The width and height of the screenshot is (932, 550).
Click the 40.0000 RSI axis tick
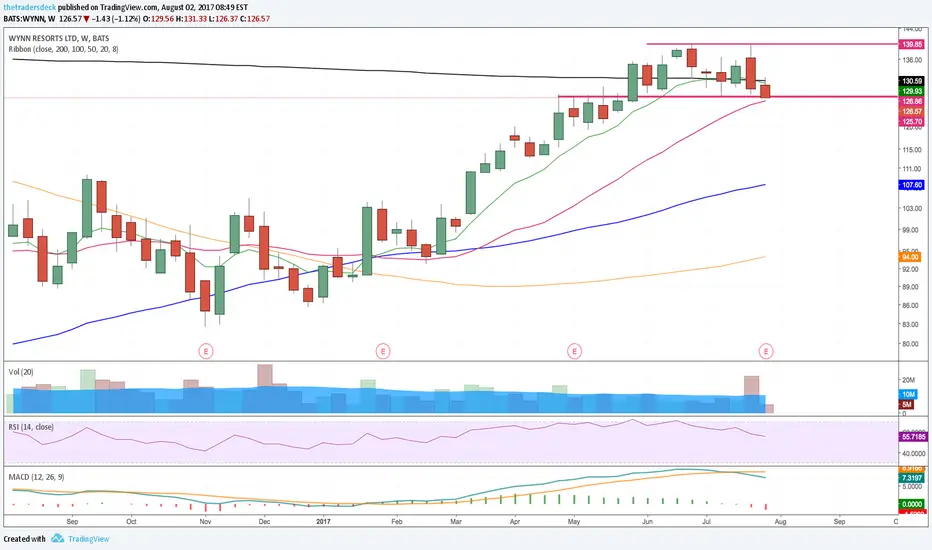[914, 453]
